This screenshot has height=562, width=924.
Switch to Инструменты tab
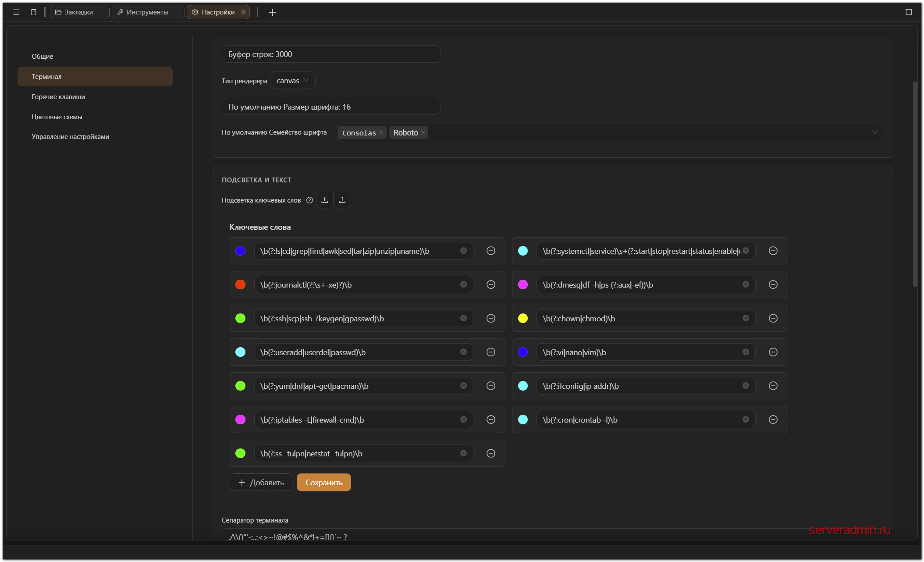[147, 12]
